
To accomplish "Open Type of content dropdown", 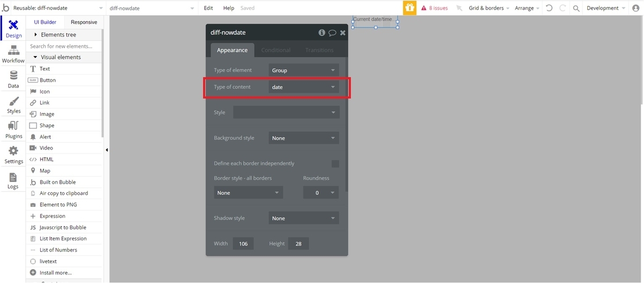I will (304, 87).
